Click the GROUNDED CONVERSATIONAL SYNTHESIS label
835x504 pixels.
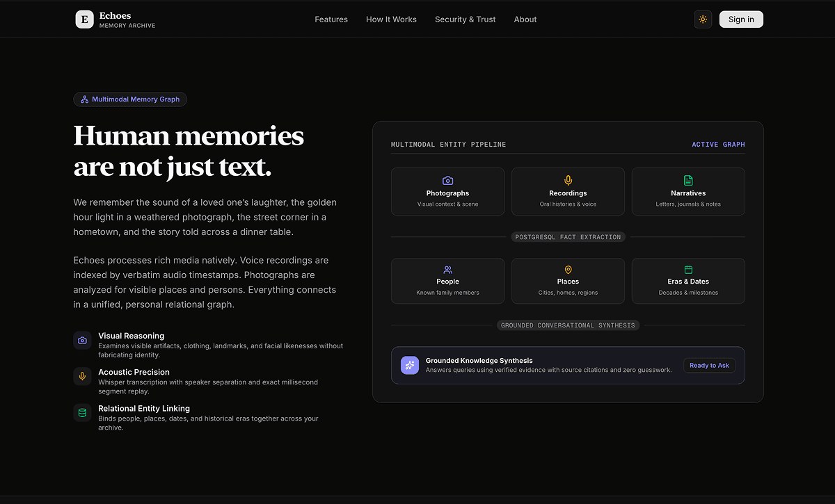(x=568, y=325)
